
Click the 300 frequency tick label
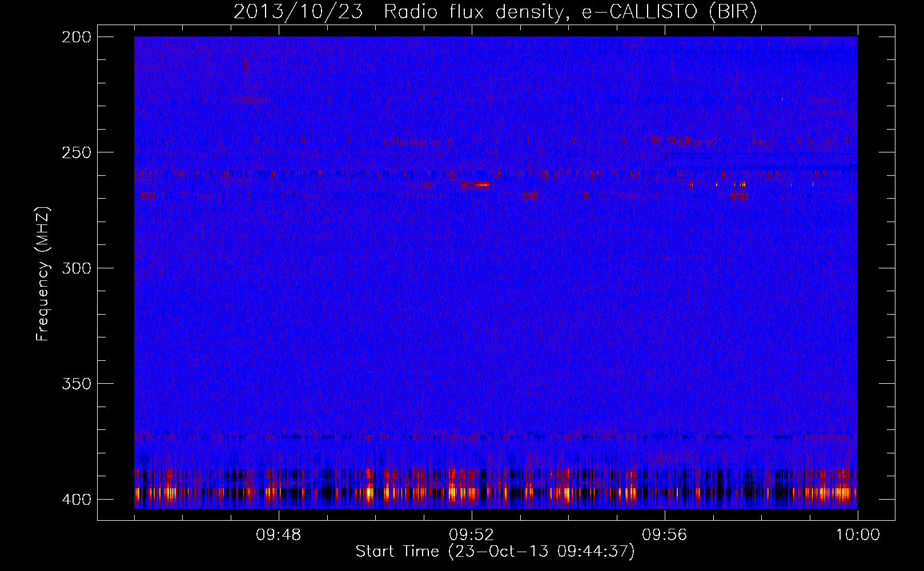click(77, 268)
